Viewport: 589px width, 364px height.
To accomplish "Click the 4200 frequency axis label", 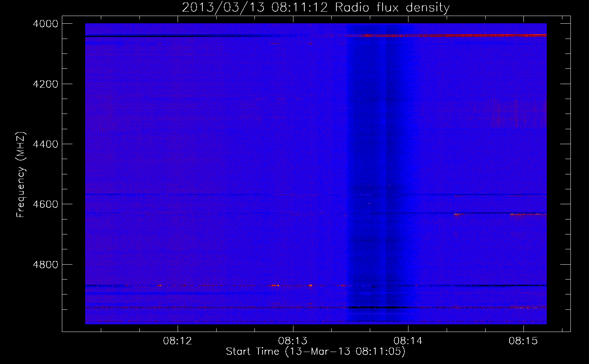I will [x=46, y=84].
